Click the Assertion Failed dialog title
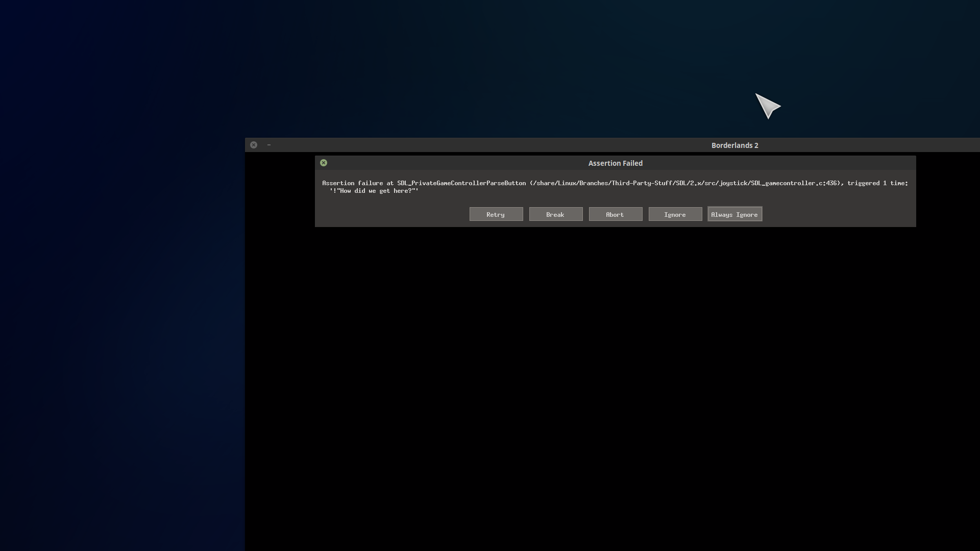Image resolution: width=980 pixels, height=551 pixels. (616, 163)
